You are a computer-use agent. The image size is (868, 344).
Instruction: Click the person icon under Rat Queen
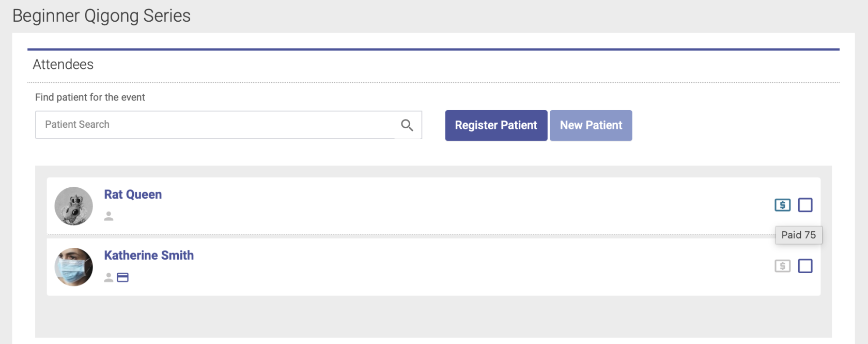tap(109, 216)
